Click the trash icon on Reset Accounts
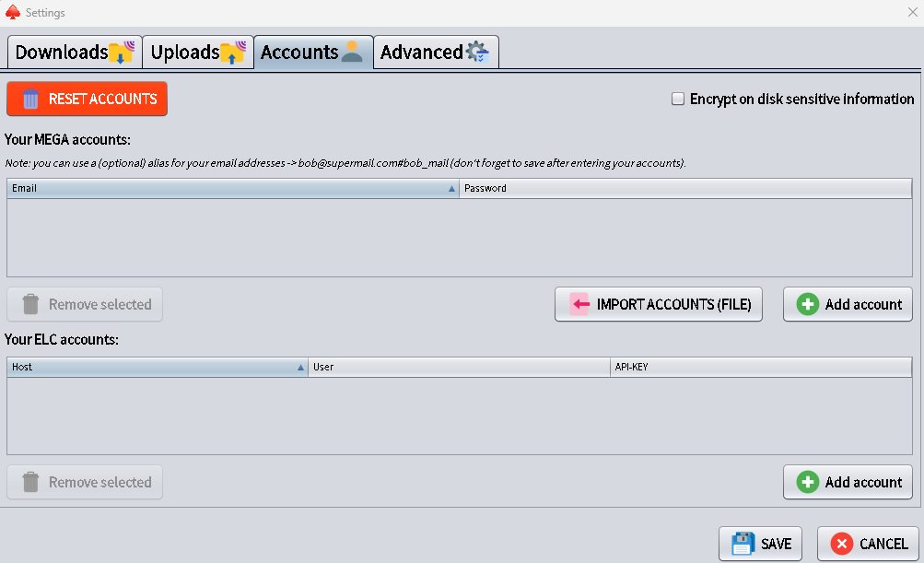The height and width of the screenshot is (563, 924). (x=30, y=100)
